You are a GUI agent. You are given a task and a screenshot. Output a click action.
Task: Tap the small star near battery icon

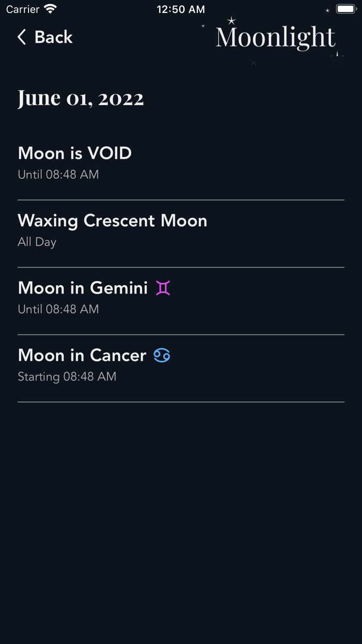(x=327, y=10)
